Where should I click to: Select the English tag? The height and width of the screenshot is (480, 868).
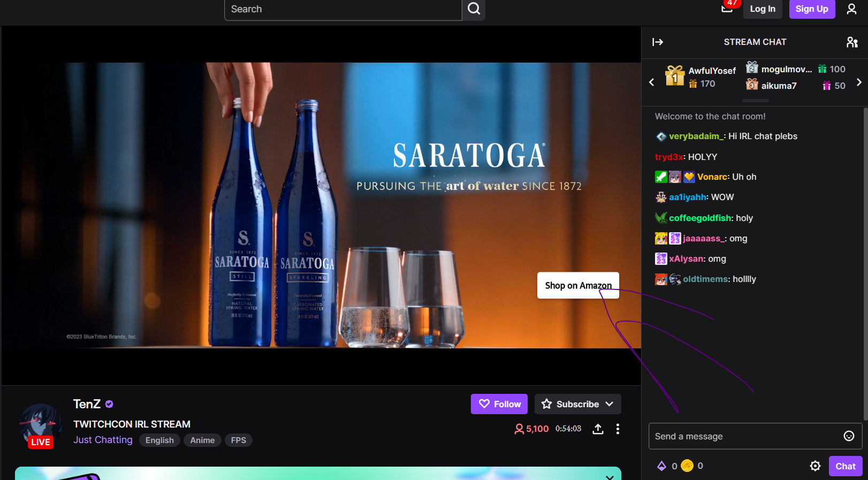tap(159, 440)
